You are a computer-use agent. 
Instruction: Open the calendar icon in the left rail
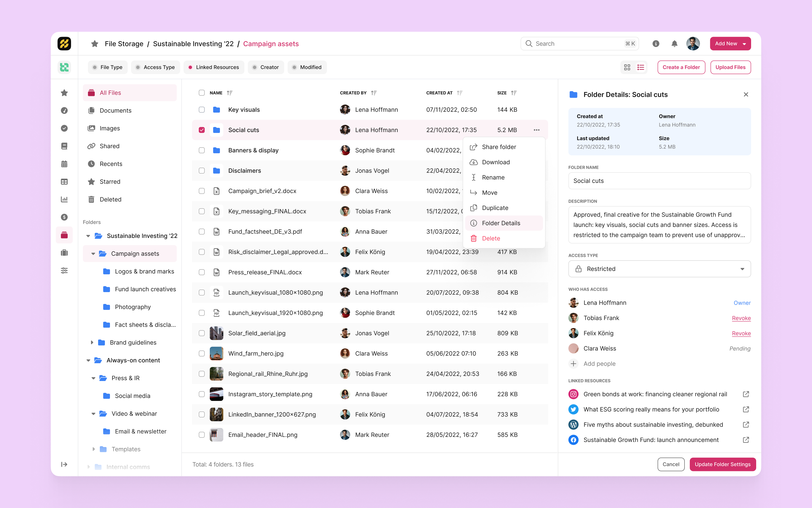pos(64,164)
